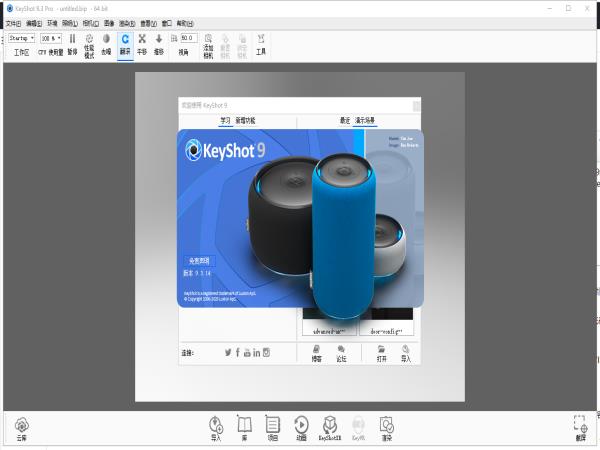Open 云库 cloud library in bottom bar
This screenshot has width=600, height=450.
click(x=22, y=429)
